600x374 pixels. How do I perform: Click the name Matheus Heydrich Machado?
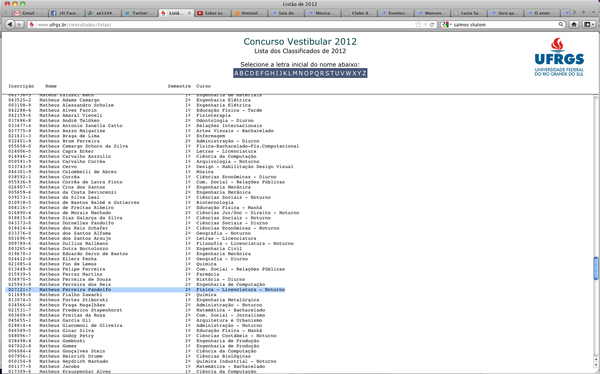click(x=73, y=361)
